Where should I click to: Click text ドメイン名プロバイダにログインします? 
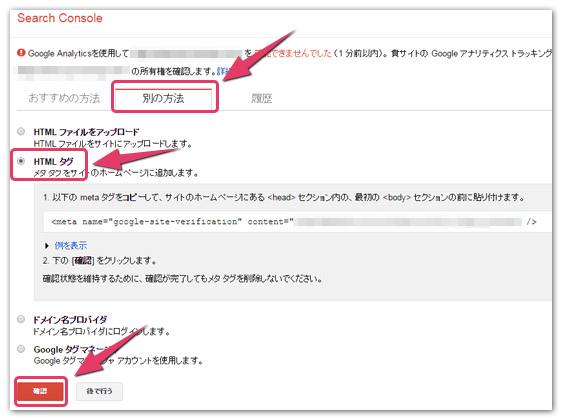point(101,331)
